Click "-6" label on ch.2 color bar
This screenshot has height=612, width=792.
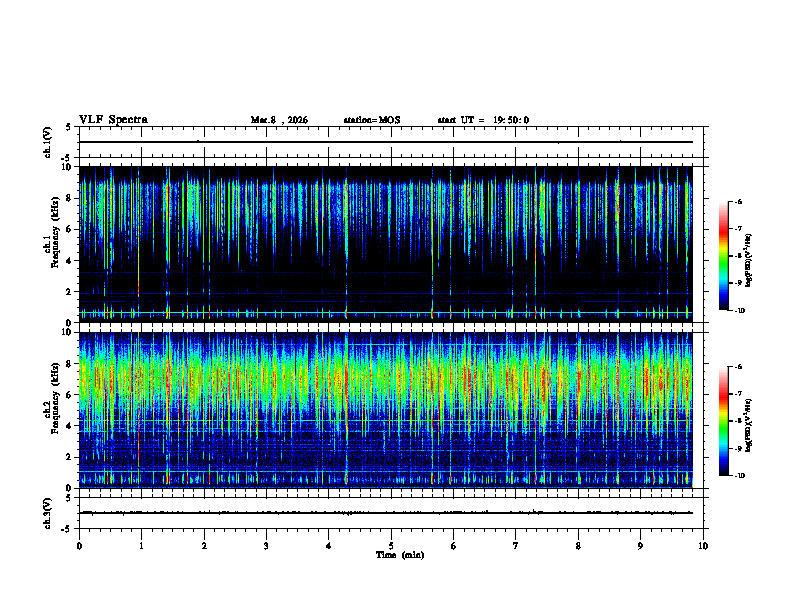pos(738,367)
